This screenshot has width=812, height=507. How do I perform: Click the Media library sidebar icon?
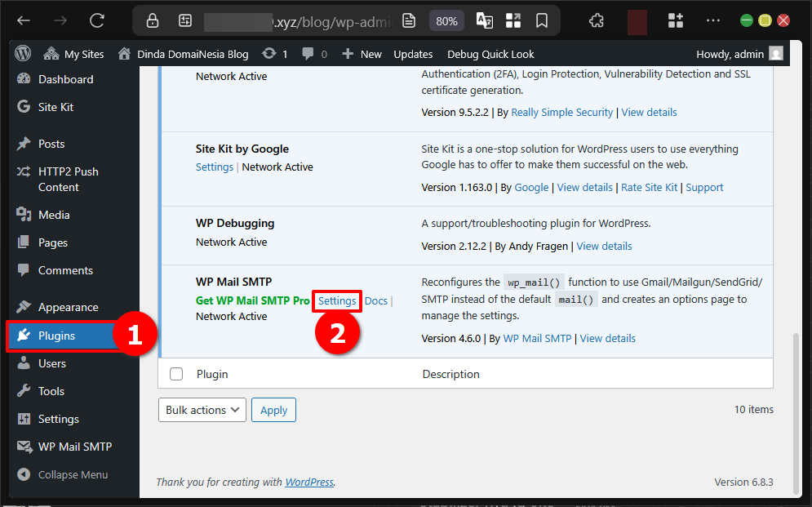(x=23, y=214)
